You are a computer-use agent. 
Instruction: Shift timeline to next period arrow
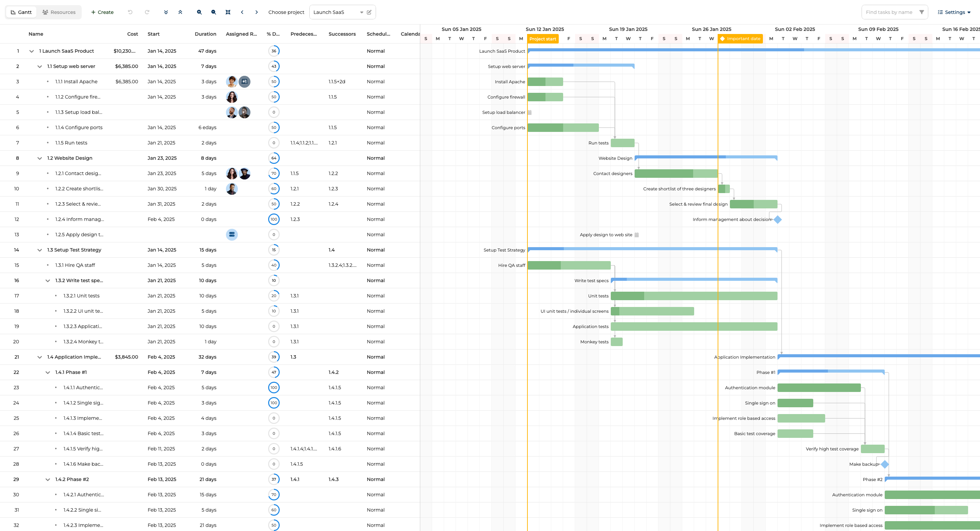coord(257,12)
